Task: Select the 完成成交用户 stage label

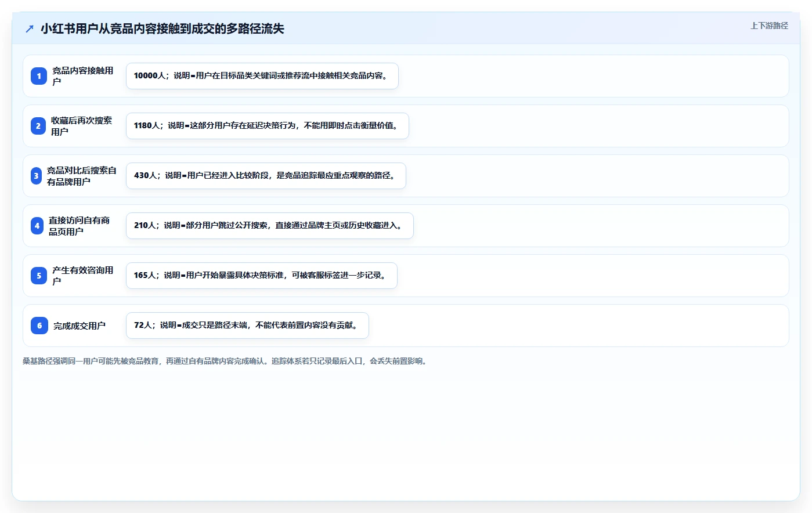Action: click(80, 326)
